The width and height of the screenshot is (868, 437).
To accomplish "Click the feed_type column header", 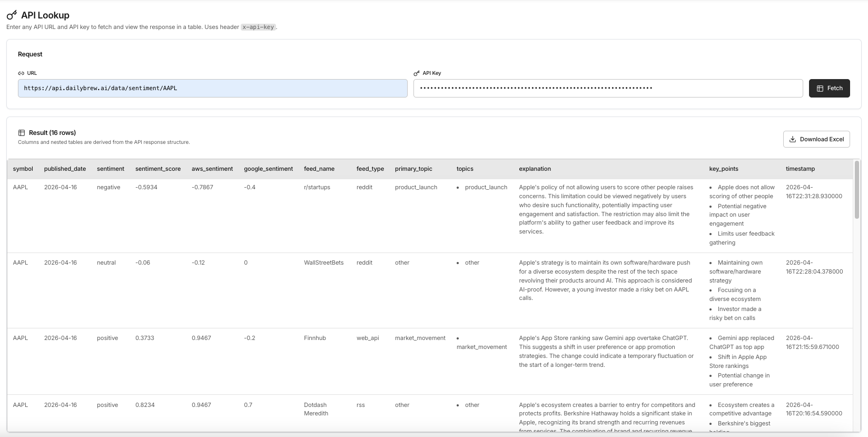I will click(370, 169).
